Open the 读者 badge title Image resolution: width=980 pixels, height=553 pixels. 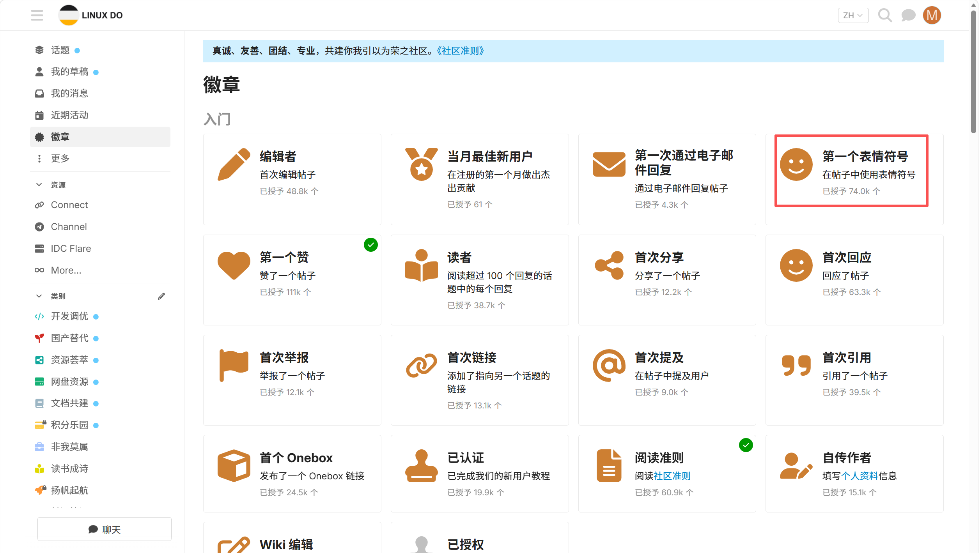459,257
